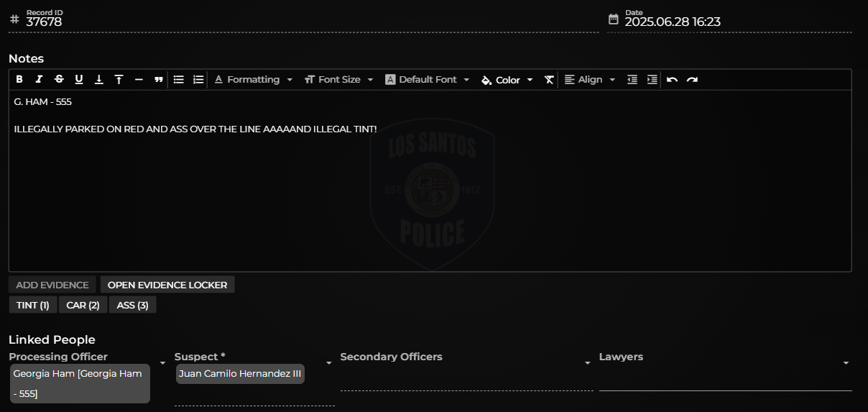Open the Default Font dropdown

pyautogui.click(x=427, y=80)
